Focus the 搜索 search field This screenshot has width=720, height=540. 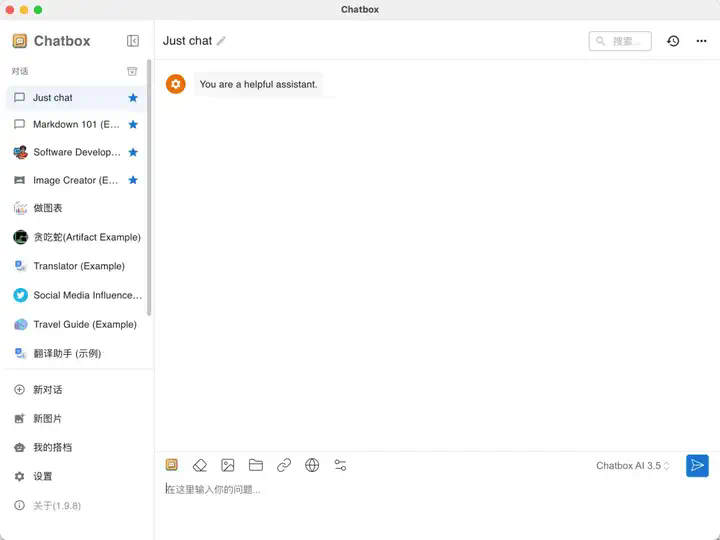(x=620, y=41)
